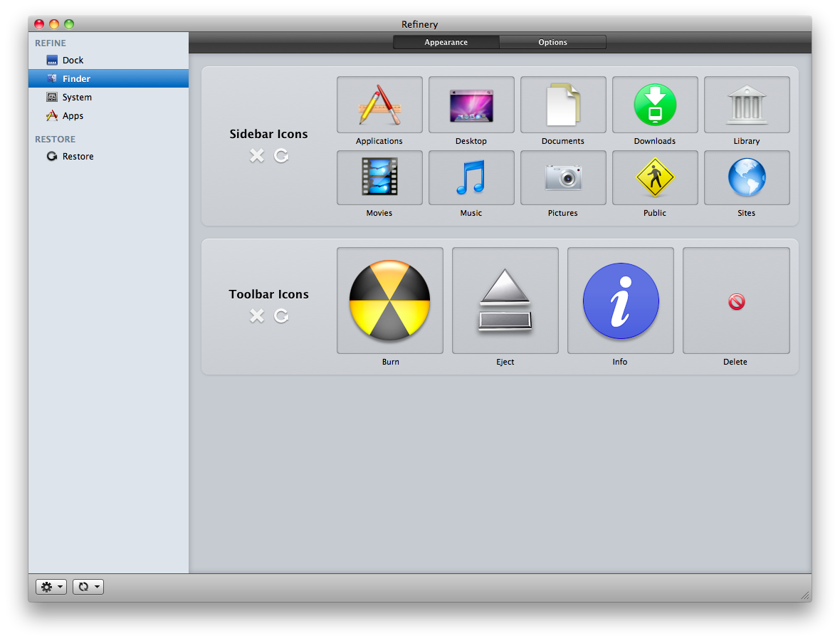
Task: Click the window resize grip corner
Action: point(805,595)
